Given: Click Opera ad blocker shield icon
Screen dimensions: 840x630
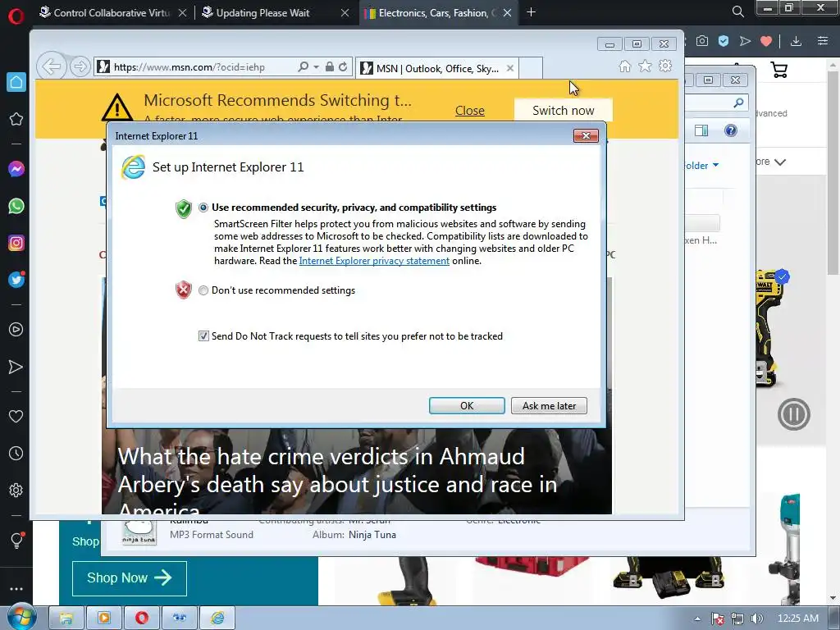Looking at the screenshot, I should click(724, 41).
